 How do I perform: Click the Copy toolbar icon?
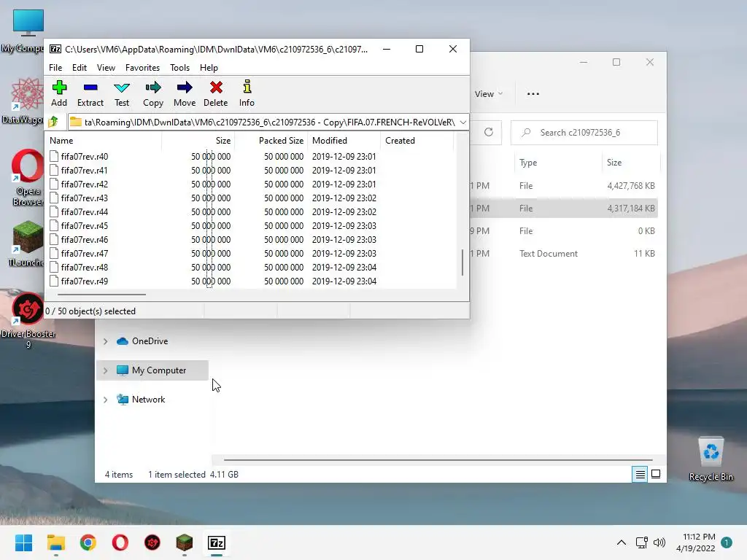[x=153, y=87]
